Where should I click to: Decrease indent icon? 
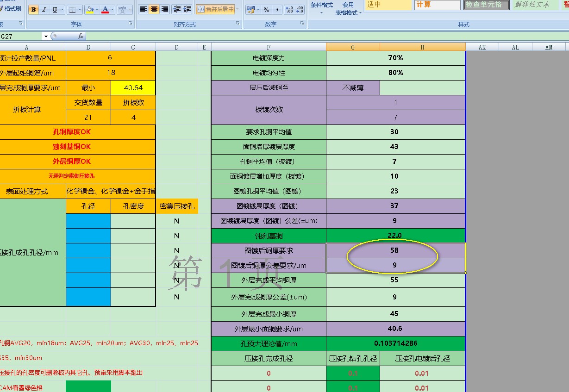click(x=176, y=9)
